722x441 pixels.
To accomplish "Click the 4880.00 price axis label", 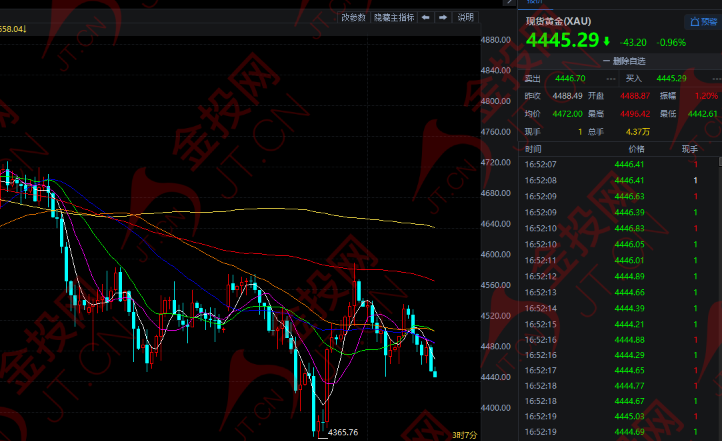I will [x=495, y=40].
